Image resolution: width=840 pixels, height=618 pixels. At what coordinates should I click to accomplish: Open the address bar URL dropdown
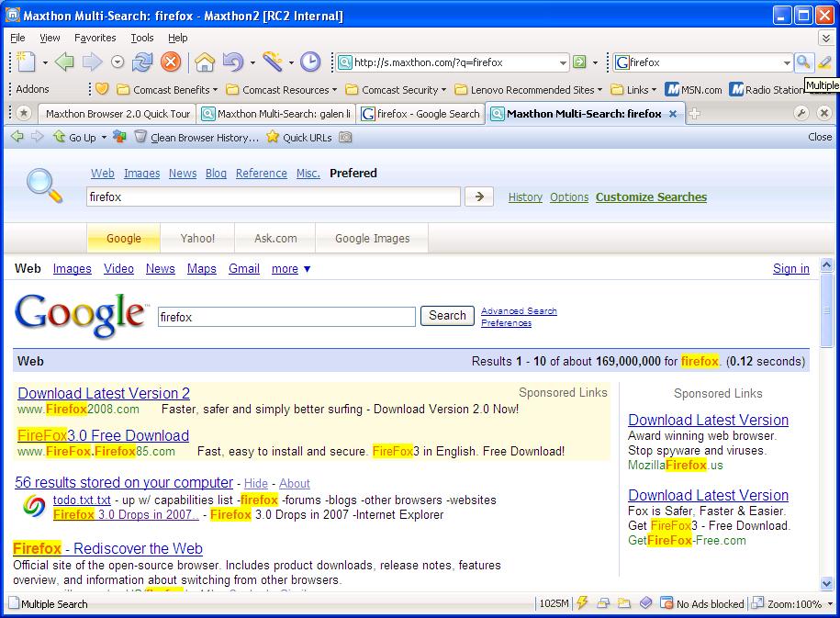pyautogui.click(x=563, y=62)
